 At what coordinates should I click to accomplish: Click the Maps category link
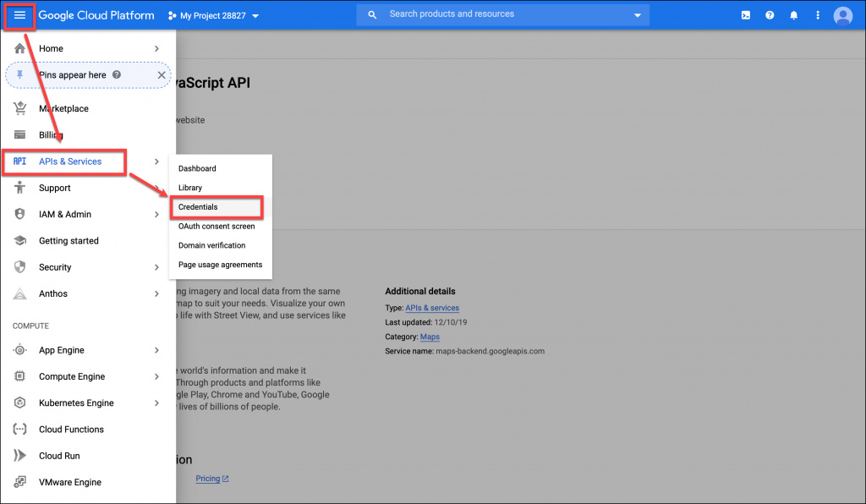point(430,337)
